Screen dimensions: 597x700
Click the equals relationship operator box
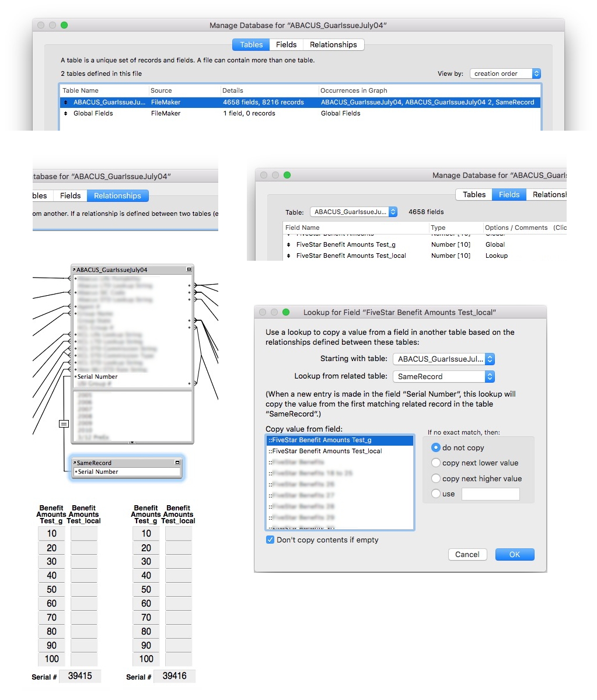pyautogui.click(x=64, y=424)
